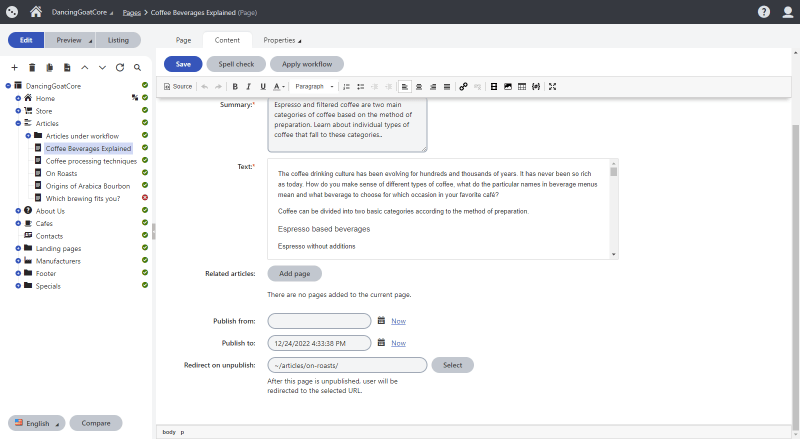Copy the selected page in the tree toolbar

pos(49,67)
